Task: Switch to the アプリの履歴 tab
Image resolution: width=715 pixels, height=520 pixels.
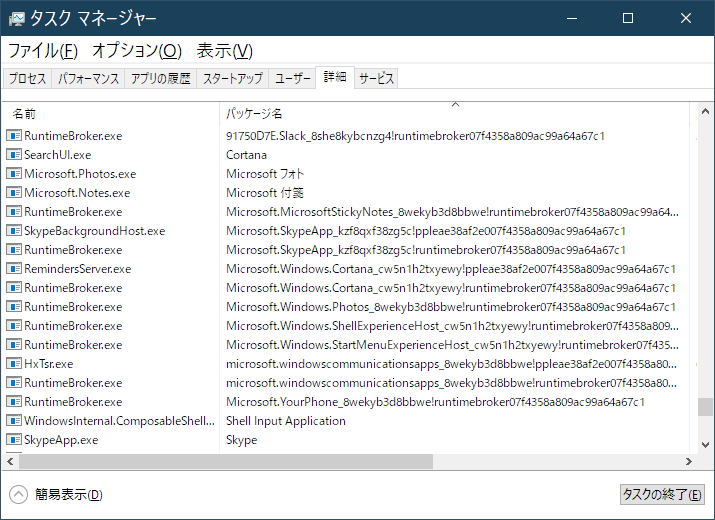Action: pyautogui.click(x=161, y=78)
